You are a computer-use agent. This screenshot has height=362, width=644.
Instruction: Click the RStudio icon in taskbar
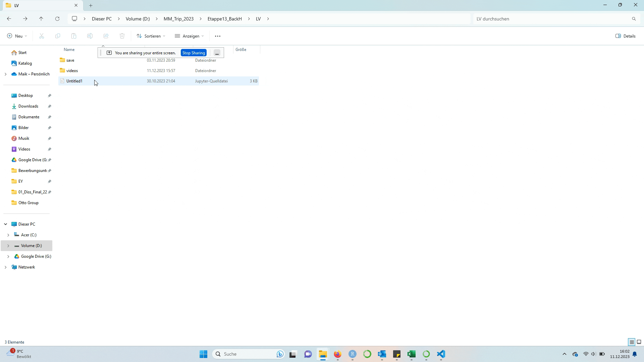(x=353, y=354)
